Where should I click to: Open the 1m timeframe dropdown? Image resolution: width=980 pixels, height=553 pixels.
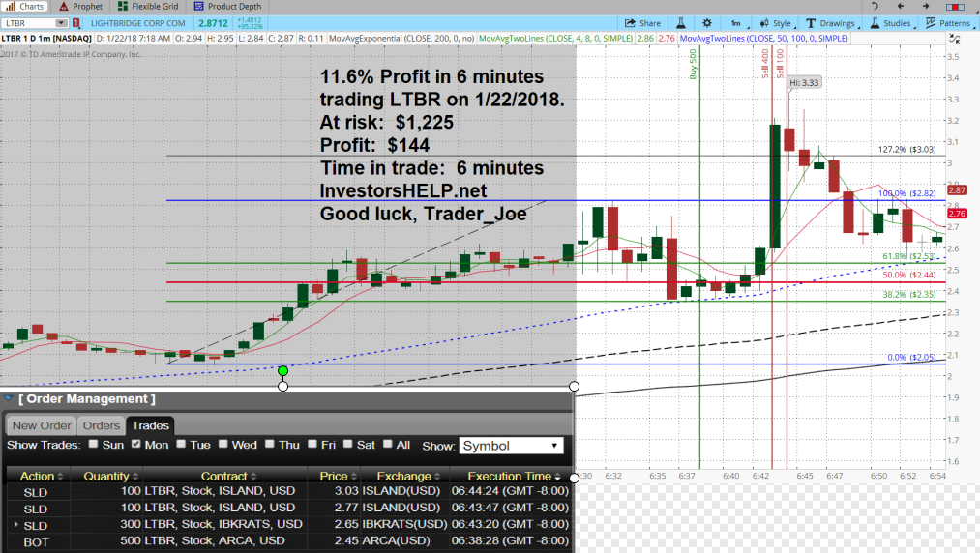tap(735, 23)
